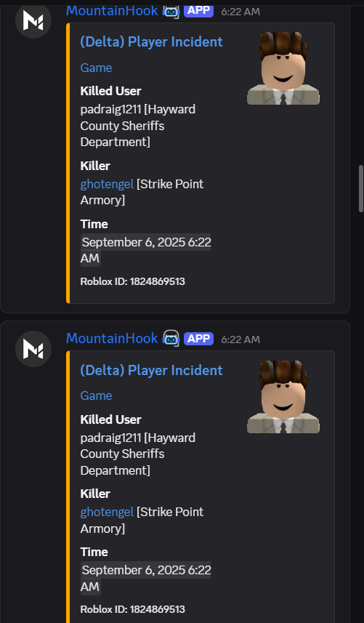Click the chat scrollbar thumb

click(361, 188)
